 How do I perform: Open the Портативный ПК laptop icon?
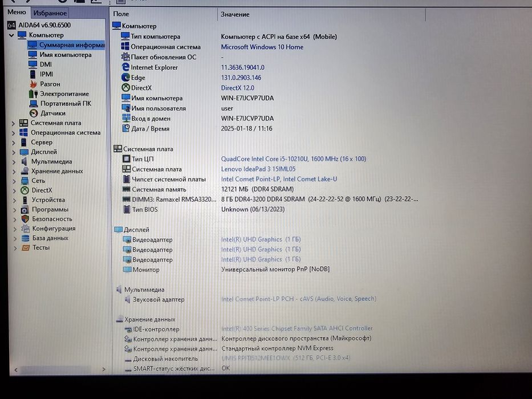[33, 104]
